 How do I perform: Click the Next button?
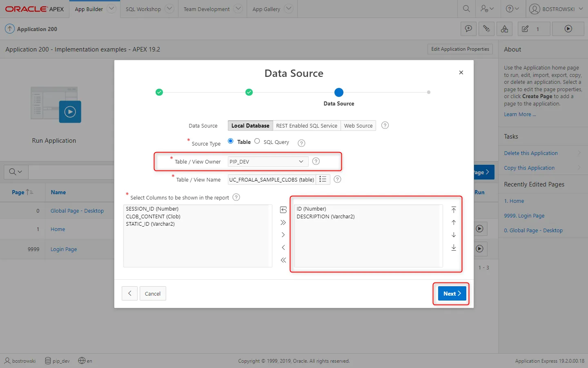(x=452, y=294)
